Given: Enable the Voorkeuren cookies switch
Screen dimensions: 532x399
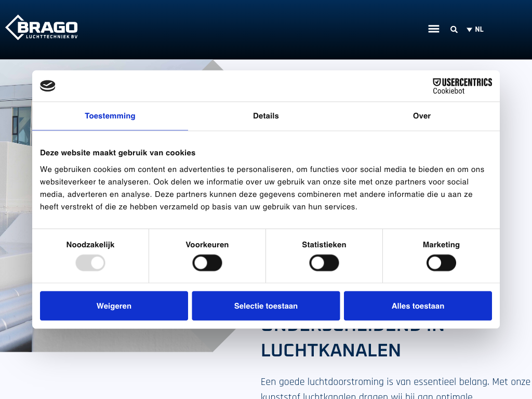Looking at the screenshot, I should pos(207,263).
